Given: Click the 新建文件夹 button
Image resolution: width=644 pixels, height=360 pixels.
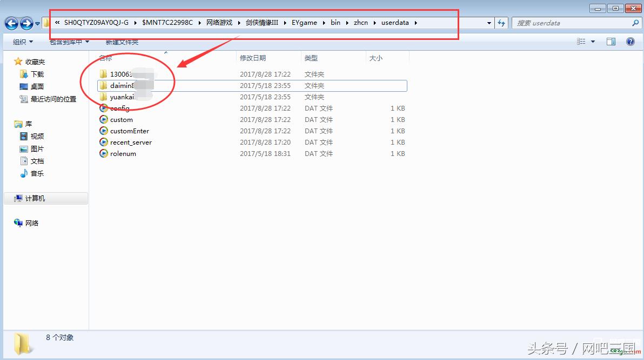Looking at the screenshot, I should pos(122,42).
